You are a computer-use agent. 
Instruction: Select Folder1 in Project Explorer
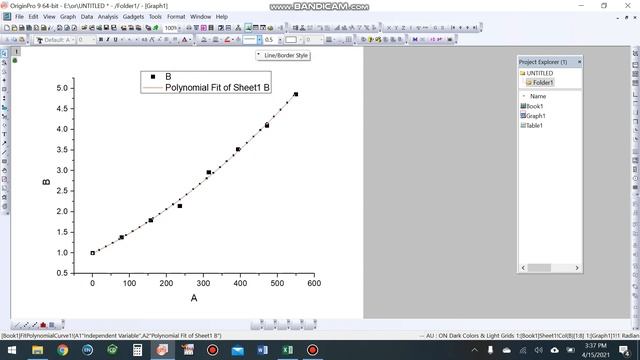click(543, 82)
